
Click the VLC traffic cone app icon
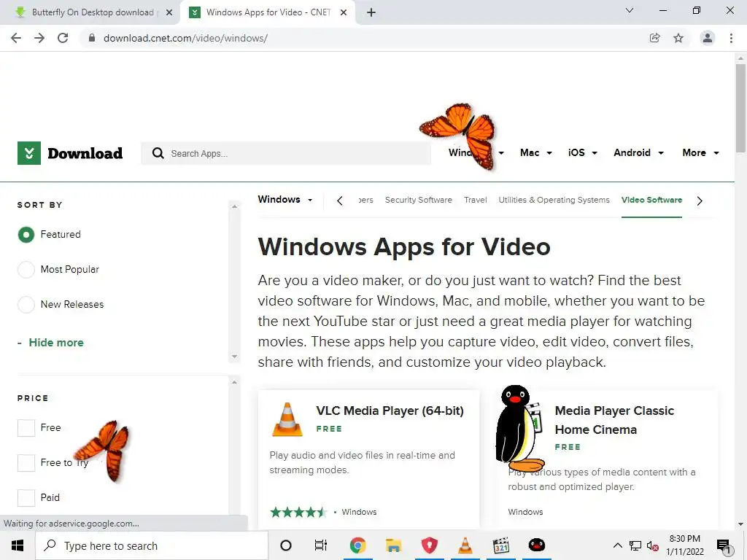(x=287, y=419)
